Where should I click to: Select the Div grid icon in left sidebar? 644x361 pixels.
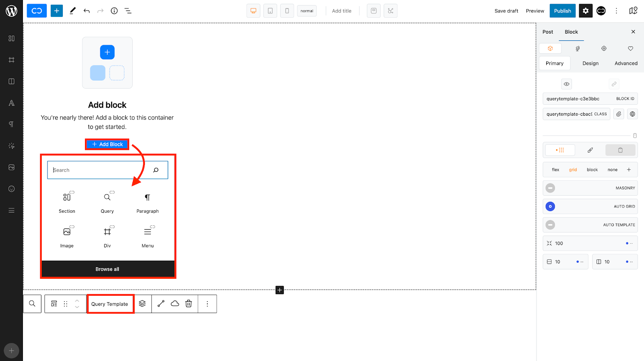(11, 60)
